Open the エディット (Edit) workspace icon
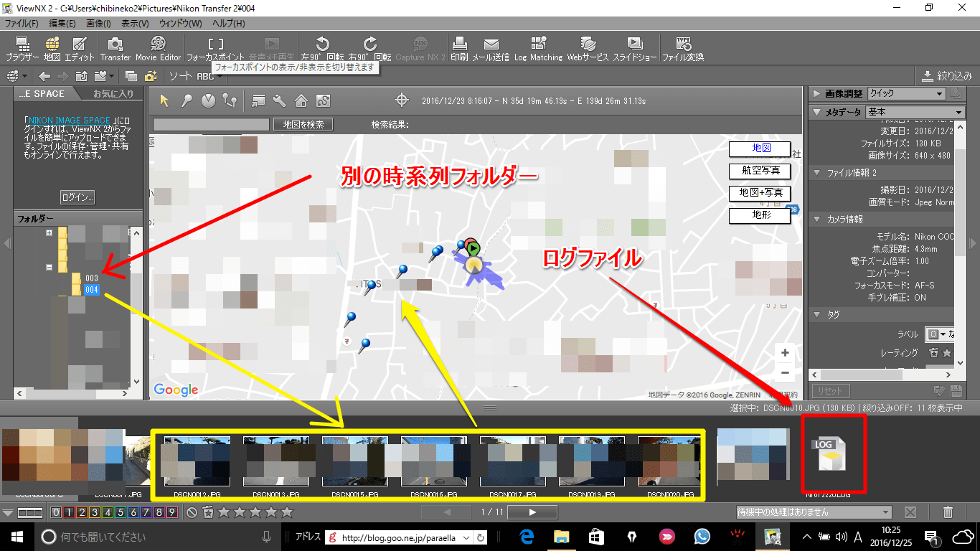 coord(80,48)
